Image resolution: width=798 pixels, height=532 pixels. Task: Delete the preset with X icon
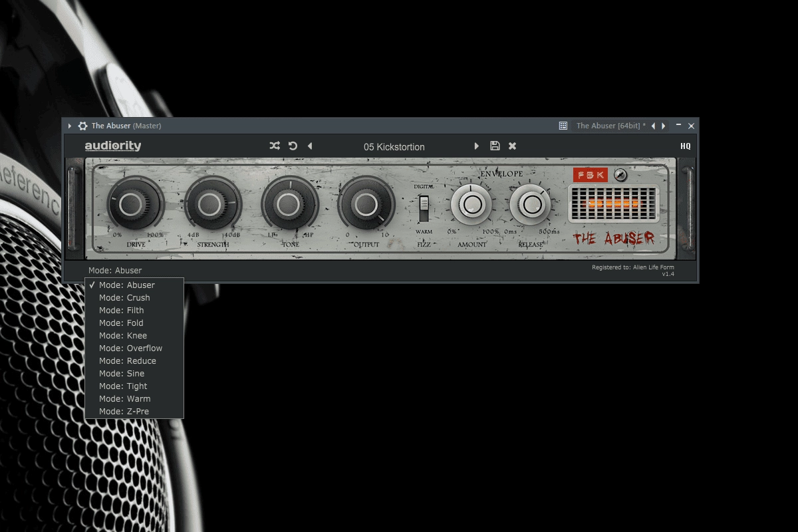[x=512, y=146]
